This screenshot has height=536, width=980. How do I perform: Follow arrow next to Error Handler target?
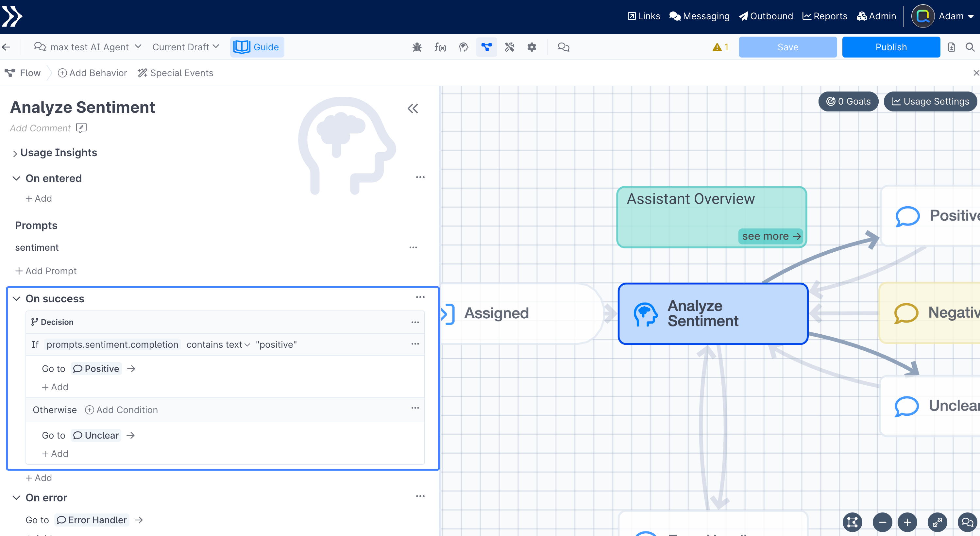pyautogui.click(x=139, y=520)
